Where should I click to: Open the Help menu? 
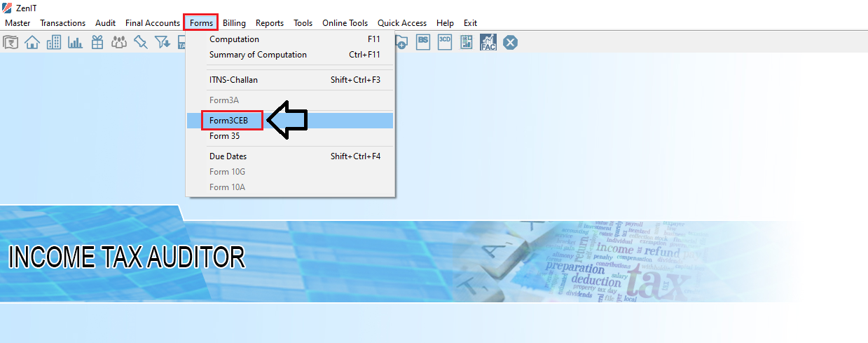pyautogui.click(x=445, y=23)
